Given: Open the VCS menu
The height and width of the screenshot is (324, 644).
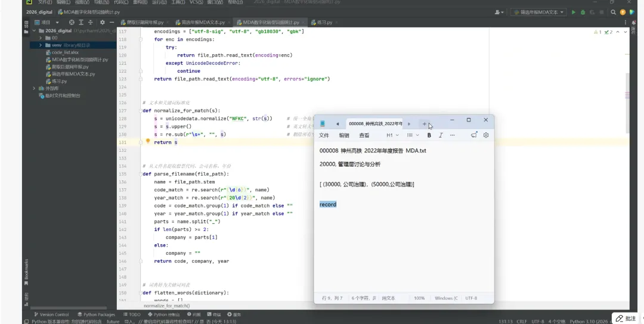Looking at the screenshot, I should coord(196,2).
